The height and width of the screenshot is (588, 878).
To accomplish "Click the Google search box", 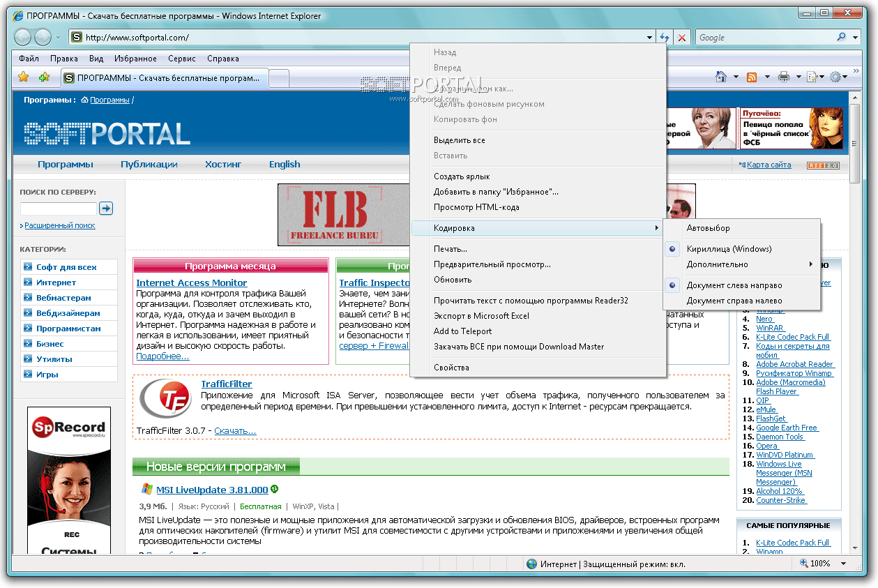I will [764, 38].
